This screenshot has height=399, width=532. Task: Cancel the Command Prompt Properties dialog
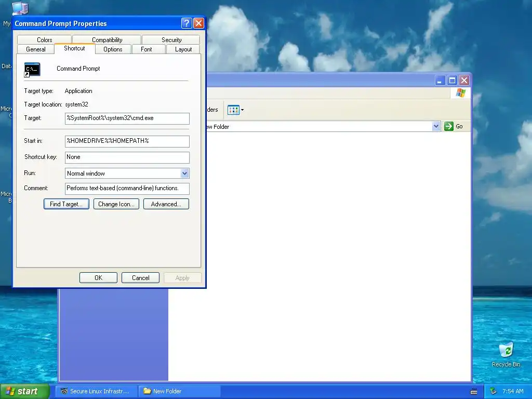coord(140,278)
